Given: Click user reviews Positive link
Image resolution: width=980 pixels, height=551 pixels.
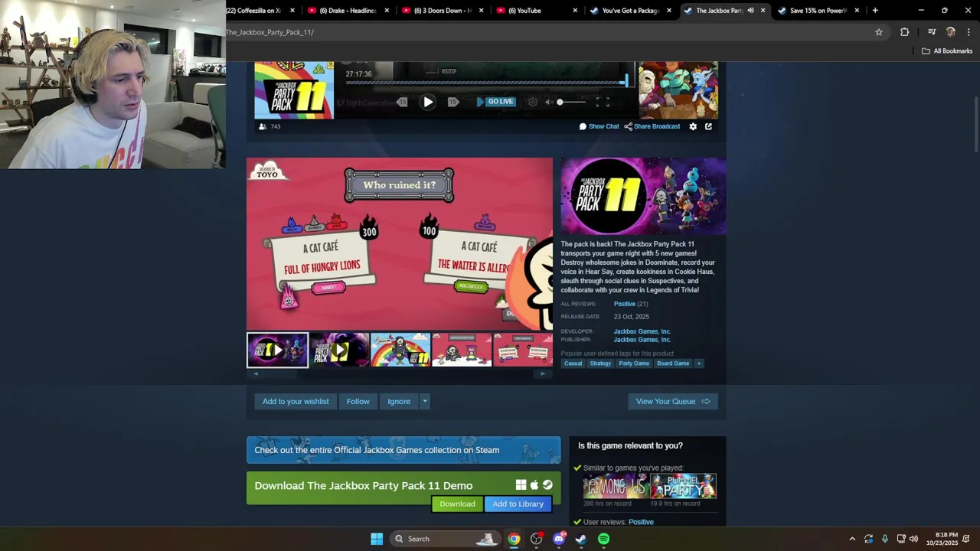Looking at the screenshot, I should (641, 522).
